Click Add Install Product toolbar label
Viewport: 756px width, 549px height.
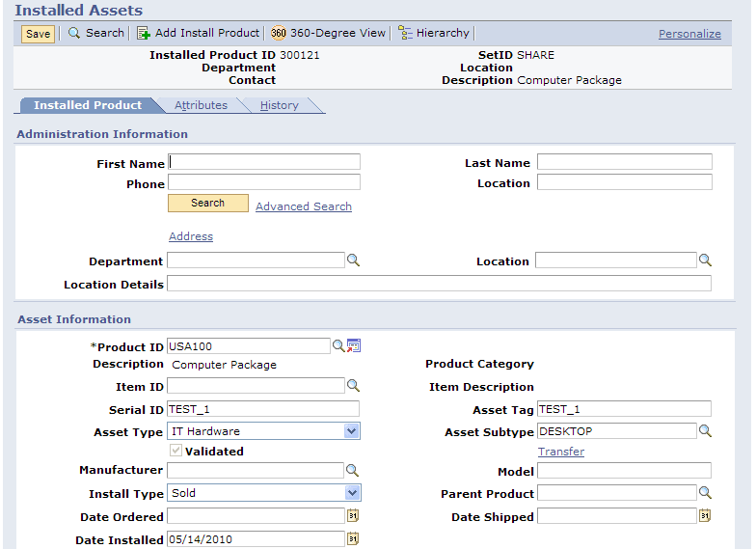(x=207, y=33)
